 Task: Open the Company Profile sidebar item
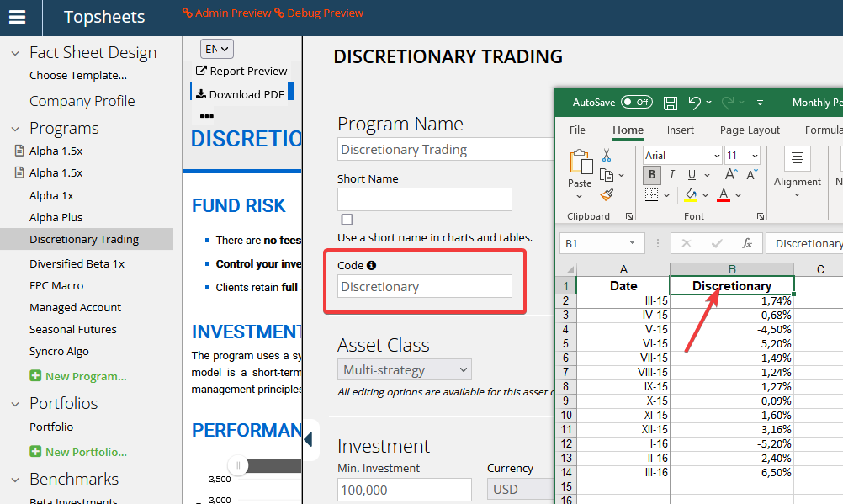(82, 101)
